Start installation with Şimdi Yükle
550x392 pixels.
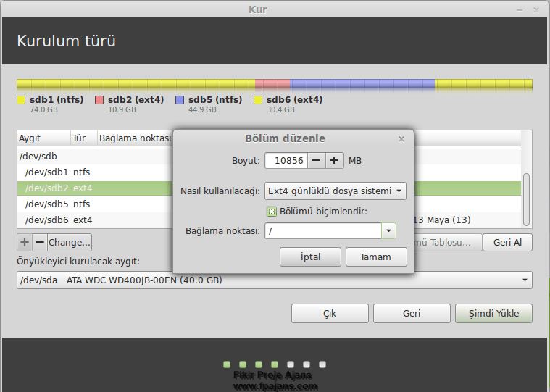[493, 313]
